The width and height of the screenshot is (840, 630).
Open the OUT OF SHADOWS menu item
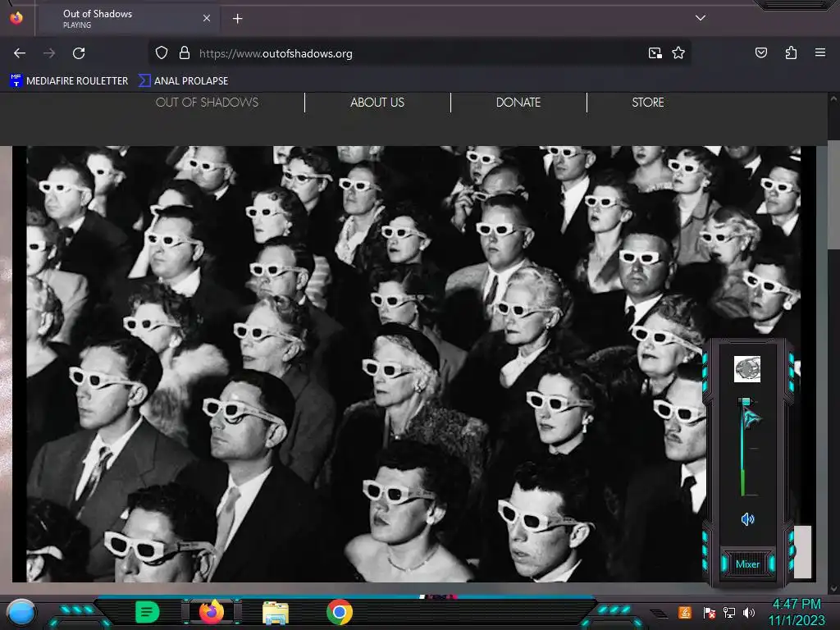pyautogui.click(x=207, y=103)
